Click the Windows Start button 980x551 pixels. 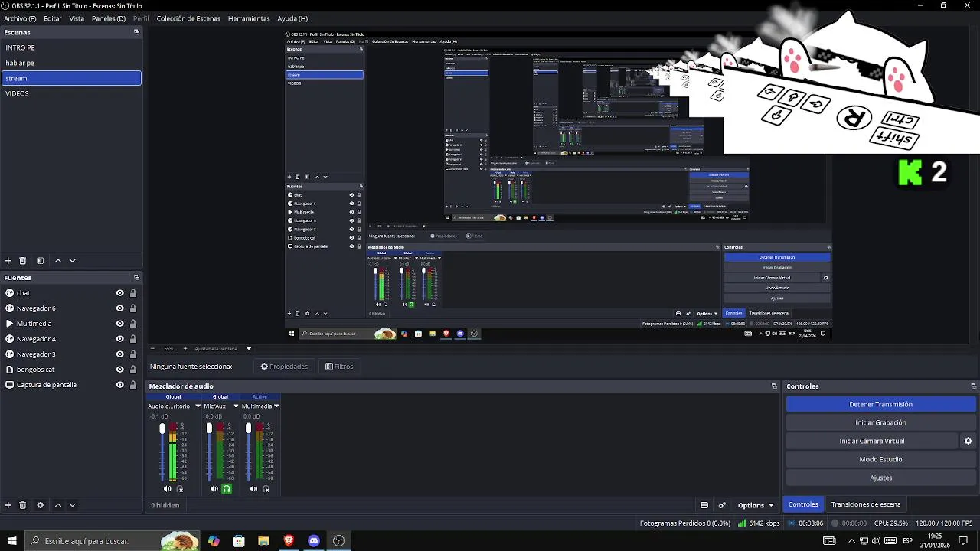click(12, 541)
